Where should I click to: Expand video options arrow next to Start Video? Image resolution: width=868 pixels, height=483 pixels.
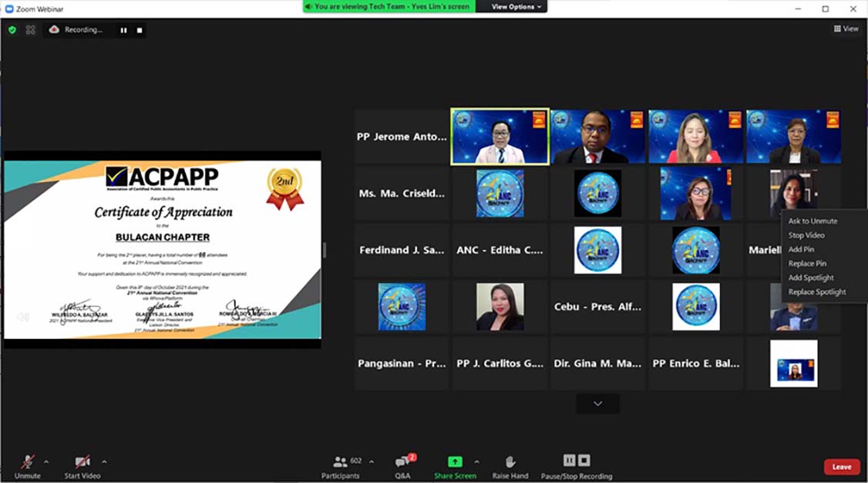(x=104, y=461)
